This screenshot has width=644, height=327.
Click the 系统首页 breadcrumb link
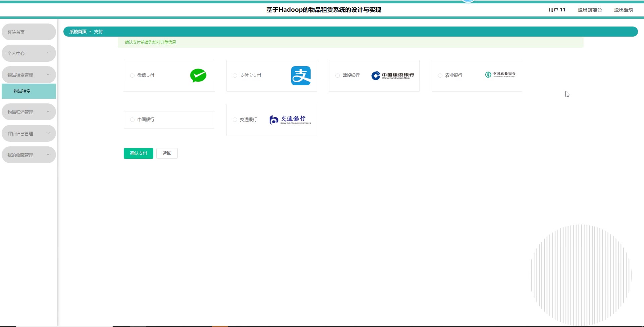tap(78, 32)
